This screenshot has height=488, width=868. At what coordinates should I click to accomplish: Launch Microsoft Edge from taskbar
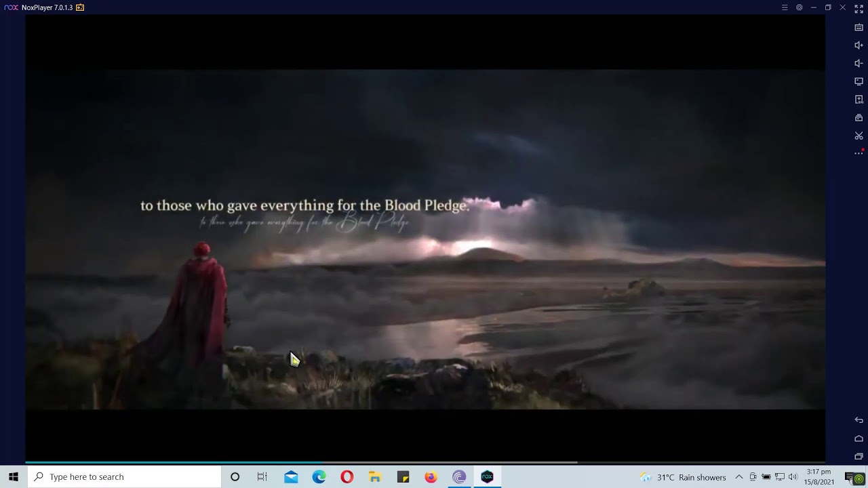pos(319,476)
